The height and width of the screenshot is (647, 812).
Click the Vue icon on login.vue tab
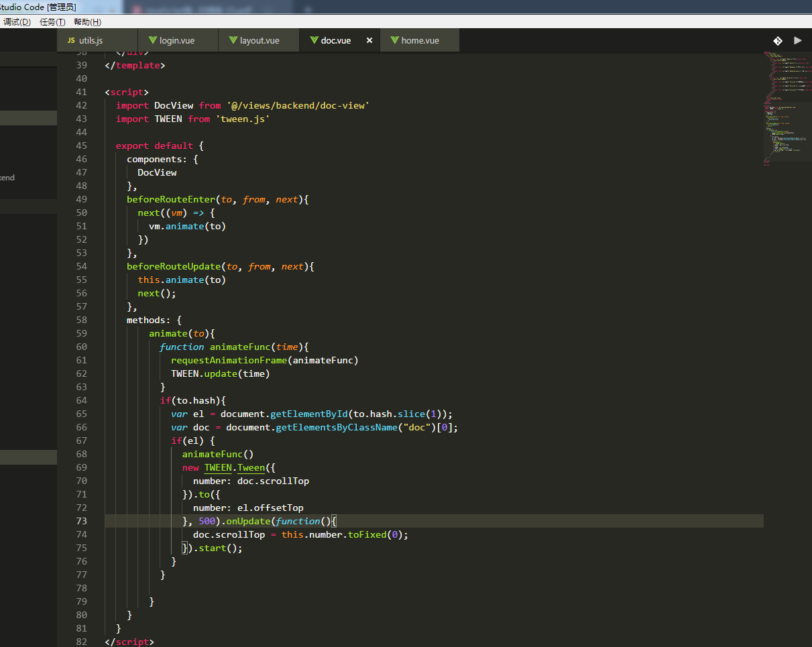click(x=153, y=40)
